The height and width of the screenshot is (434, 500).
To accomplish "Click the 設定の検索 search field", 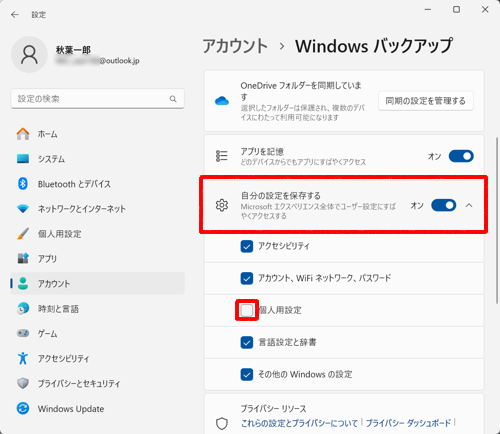I will coord(97,99).
